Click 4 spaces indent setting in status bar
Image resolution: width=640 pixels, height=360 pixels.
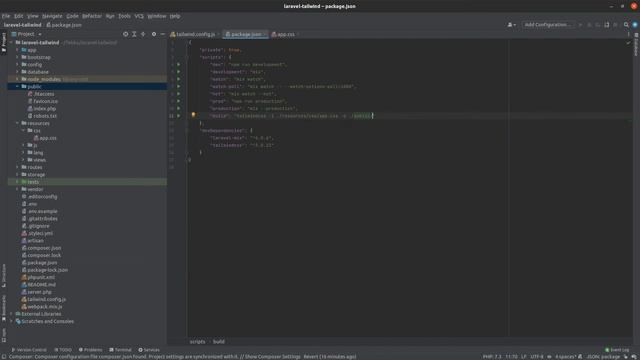tap(565, 357)
